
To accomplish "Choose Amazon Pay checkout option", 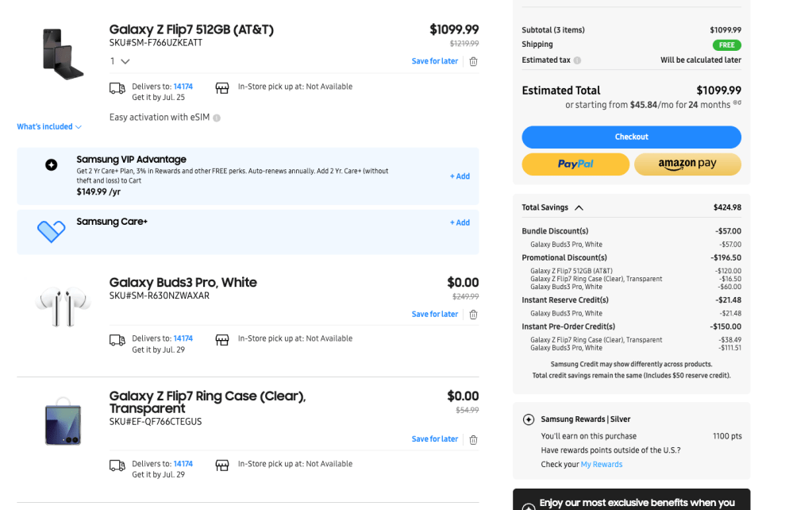I will (x=687, y=164).
